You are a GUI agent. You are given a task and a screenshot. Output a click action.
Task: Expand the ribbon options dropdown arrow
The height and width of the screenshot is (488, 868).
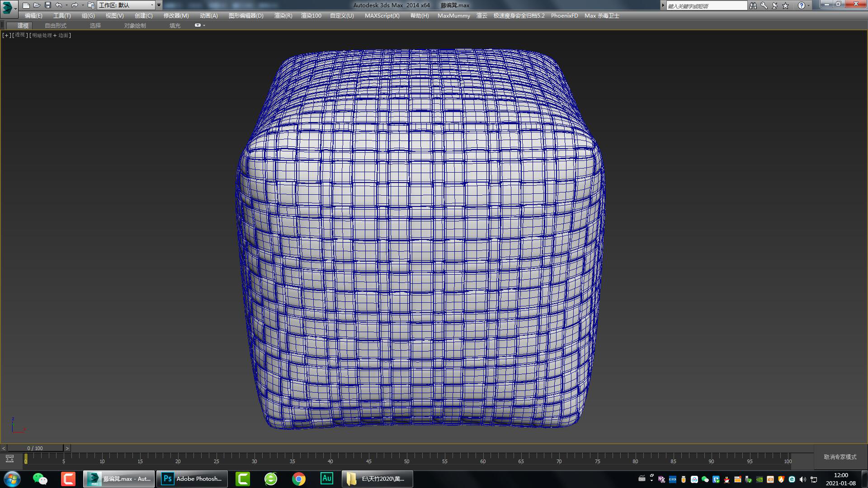tap(204, 25)
